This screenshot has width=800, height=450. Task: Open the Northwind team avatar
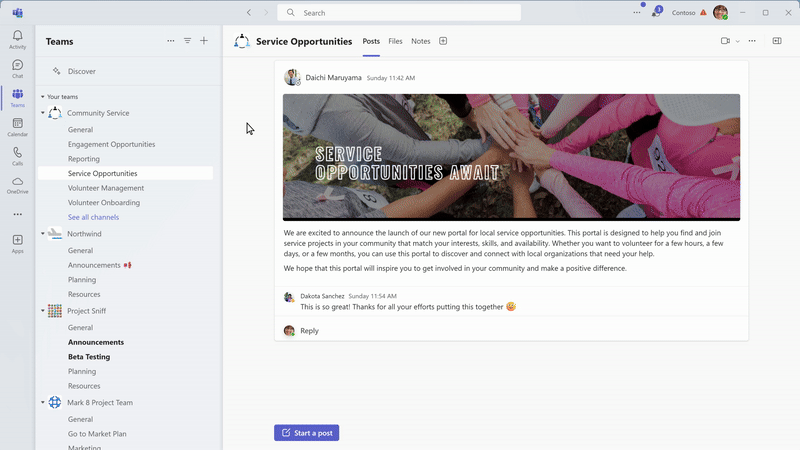pos(55,234)
